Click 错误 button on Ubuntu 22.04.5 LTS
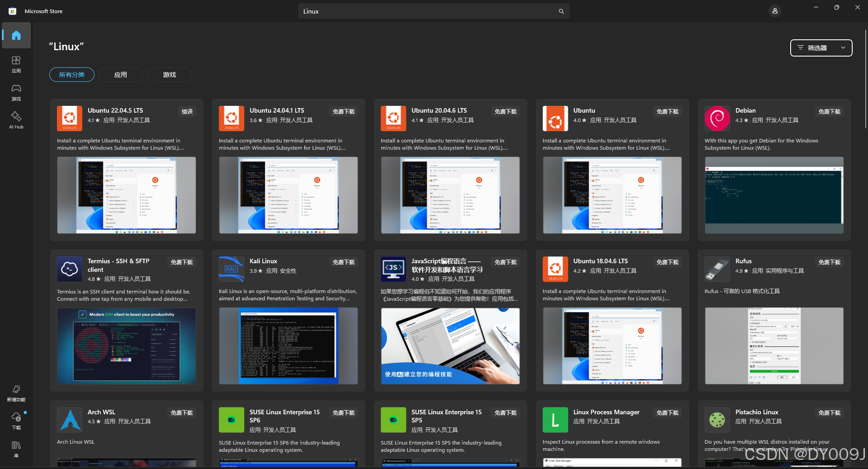 [x=187, y=112]
